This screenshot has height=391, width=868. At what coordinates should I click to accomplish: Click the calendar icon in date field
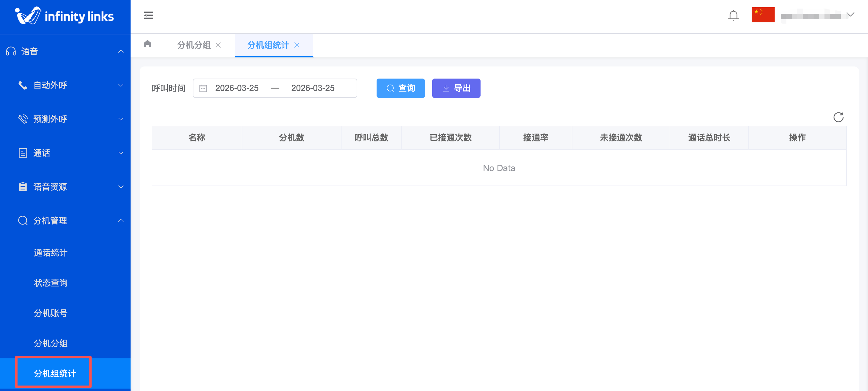tap(203, 88)
